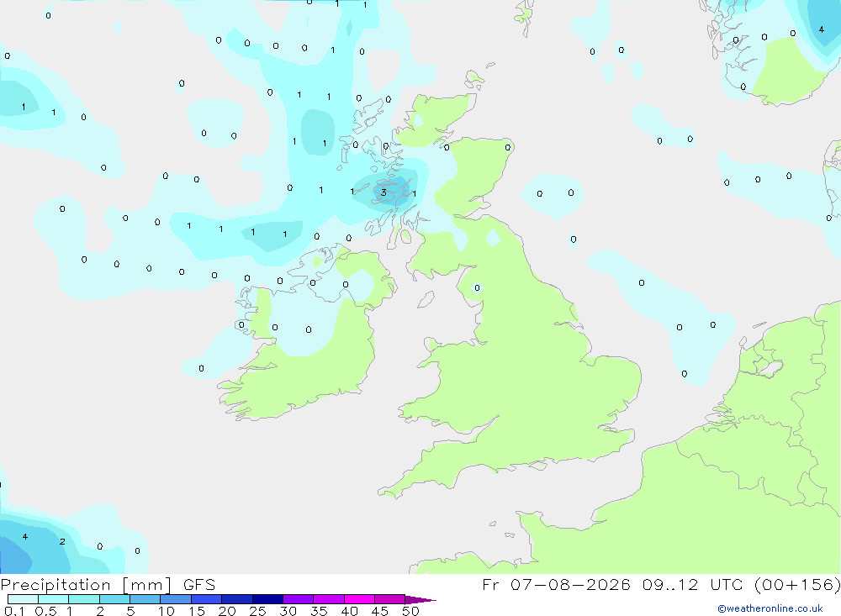This screenshot has height=616, width=841.
Task: Select the 1–2 mm legend color swatch
Action: (83, 599)
